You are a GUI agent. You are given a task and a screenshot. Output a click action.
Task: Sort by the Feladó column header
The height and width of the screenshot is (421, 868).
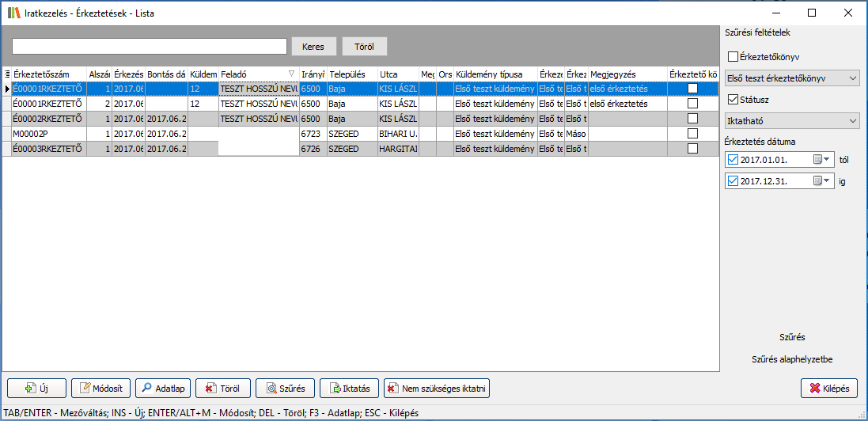click(x=253, y=74)
